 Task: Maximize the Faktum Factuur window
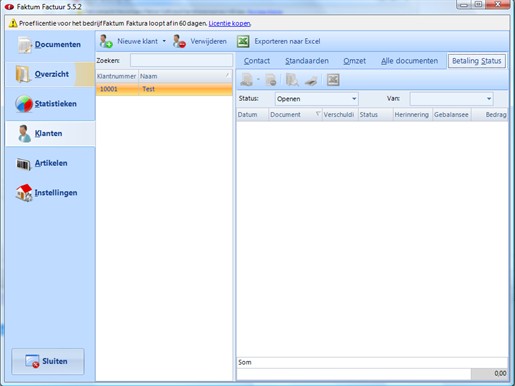click(478, 5)
